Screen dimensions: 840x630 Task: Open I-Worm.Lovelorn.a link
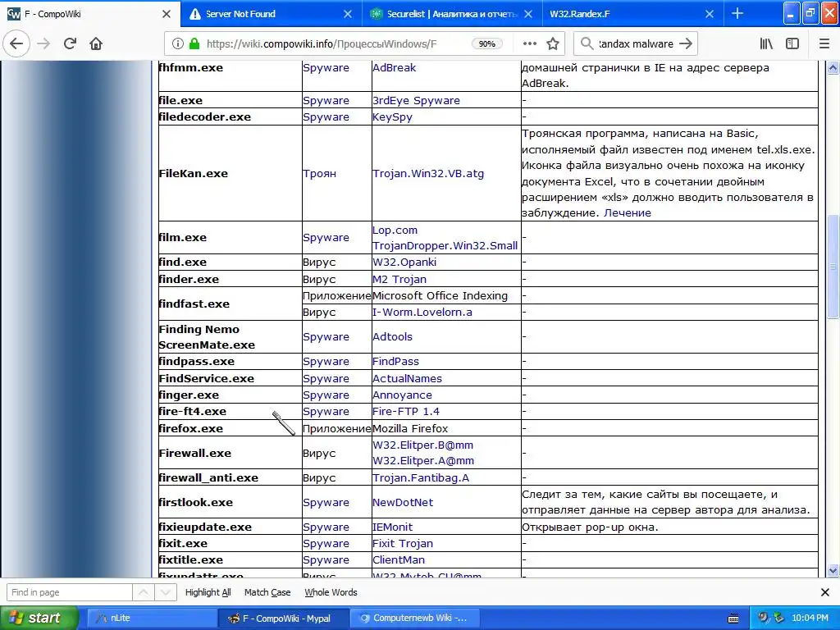tap(422, 312)
